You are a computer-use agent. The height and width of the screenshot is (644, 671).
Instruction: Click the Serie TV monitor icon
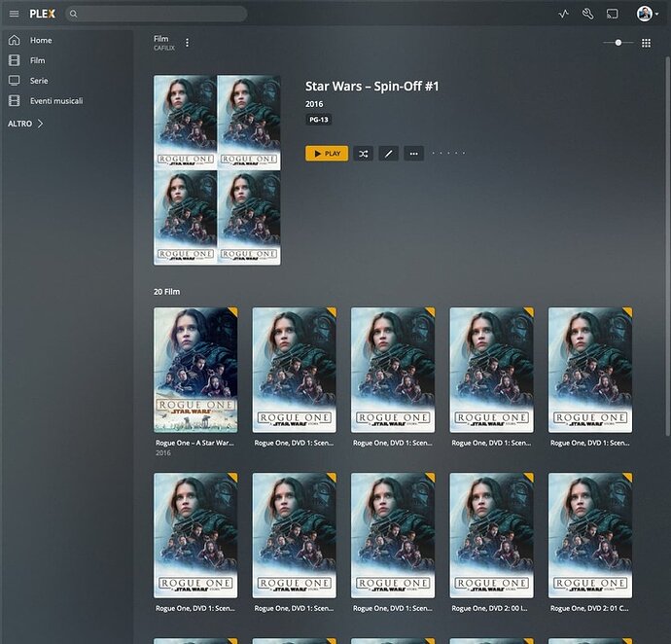15,81
